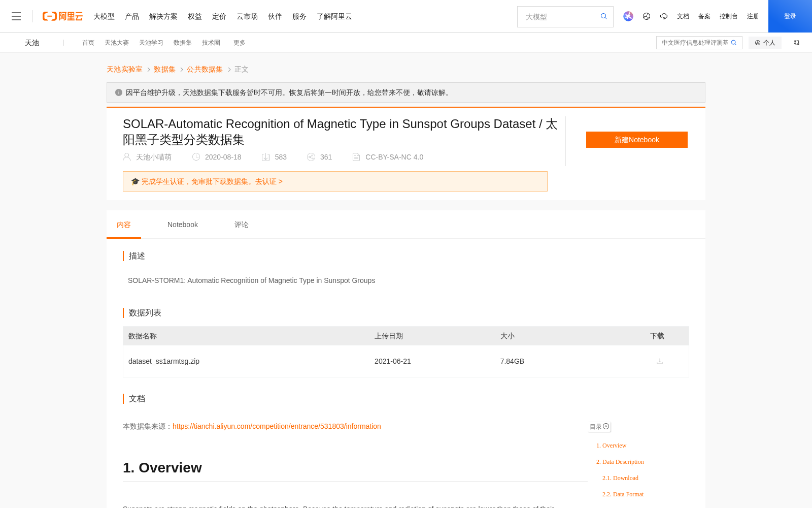812x508 pixels.
Task: Open 天池学习 nav item
Action: coord(151,43)
